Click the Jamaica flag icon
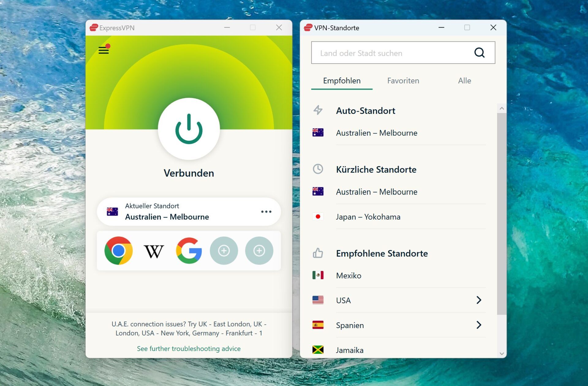 point(318,350)
